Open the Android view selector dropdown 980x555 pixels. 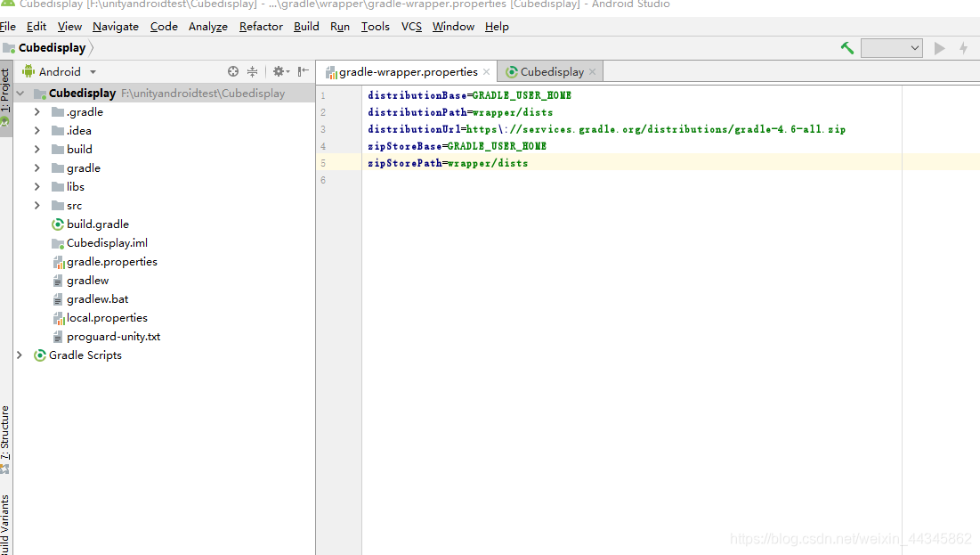point(93,72)
